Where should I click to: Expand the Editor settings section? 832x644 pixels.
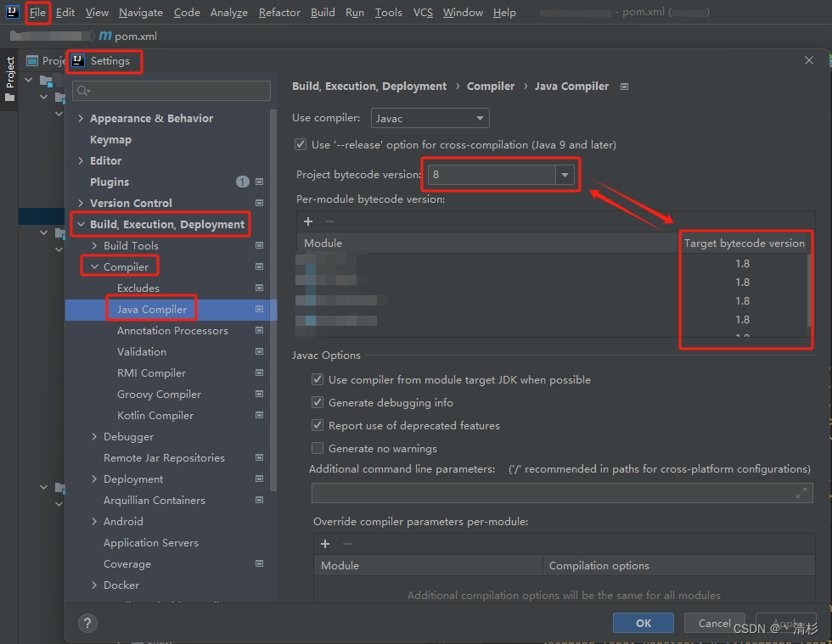click(81, 160)
